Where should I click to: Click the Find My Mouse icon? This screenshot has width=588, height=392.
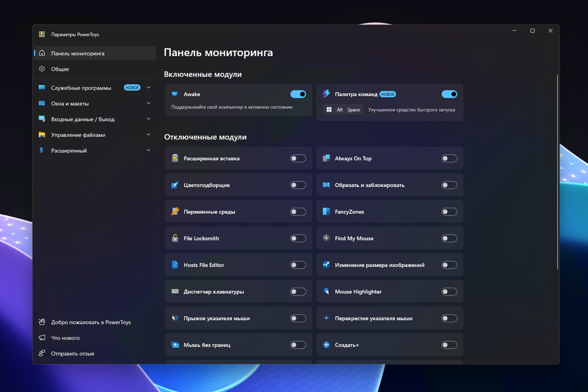pyautogui.click(x=326, y=238)
